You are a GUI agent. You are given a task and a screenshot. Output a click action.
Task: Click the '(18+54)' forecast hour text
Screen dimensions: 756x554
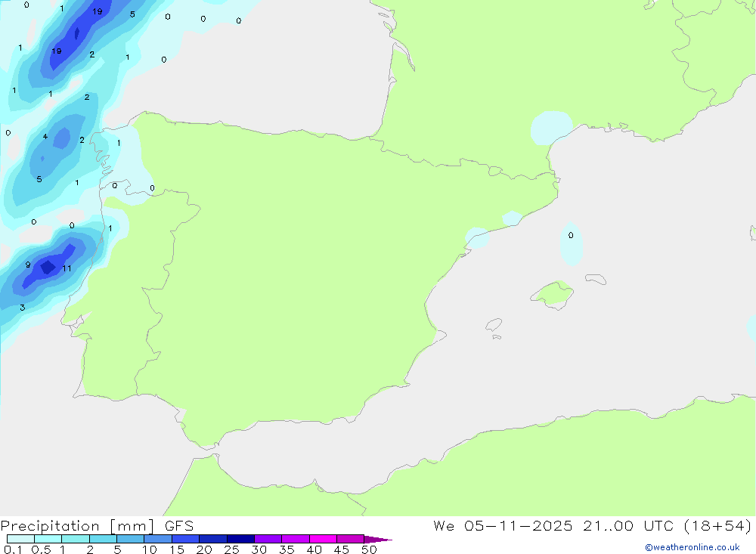tap(718, 525)
